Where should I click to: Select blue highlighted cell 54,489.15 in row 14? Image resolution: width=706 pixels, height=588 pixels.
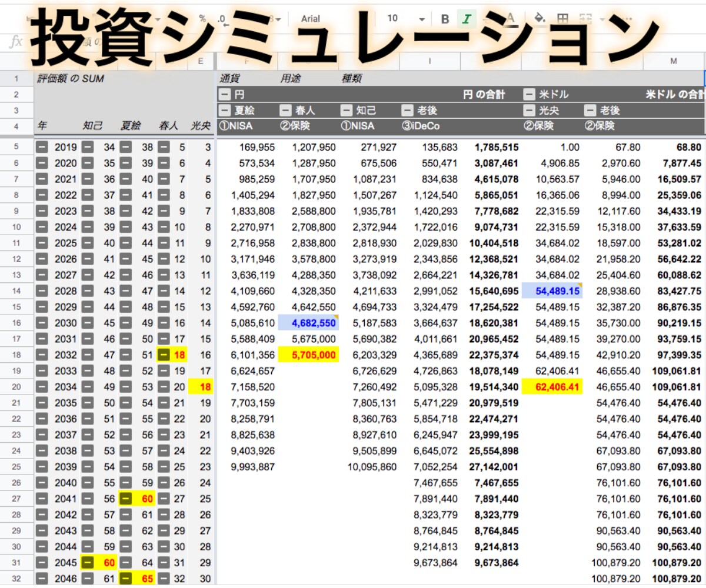coord(552,290)
